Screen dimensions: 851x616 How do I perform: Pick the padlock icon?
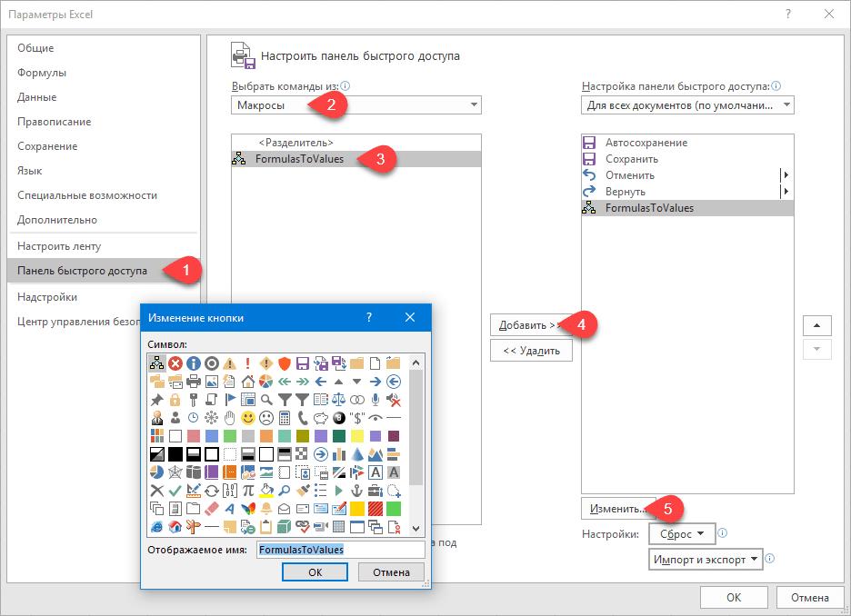pyautogui.click(x=175, y=399)
